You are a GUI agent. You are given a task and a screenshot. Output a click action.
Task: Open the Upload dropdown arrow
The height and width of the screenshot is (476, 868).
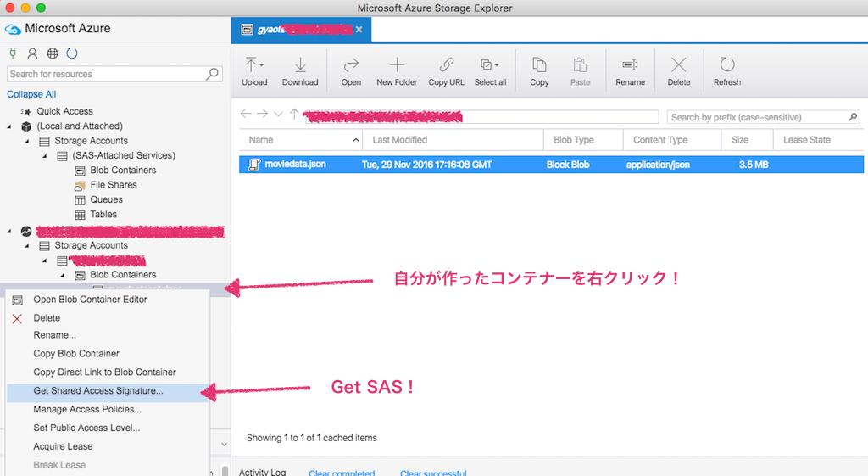pos(261,64)
